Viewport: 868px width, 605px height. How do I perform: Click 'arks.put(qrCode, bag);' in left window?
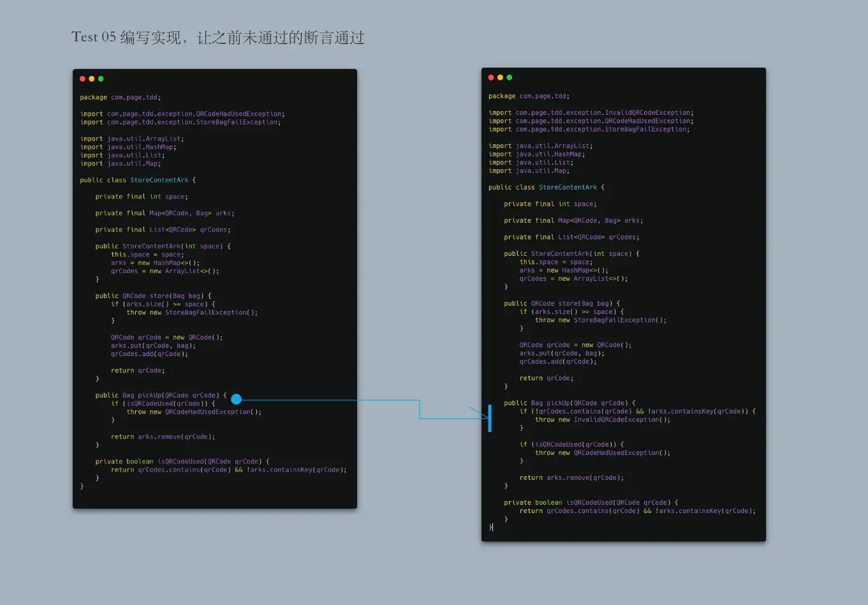[x=153, y=346]
